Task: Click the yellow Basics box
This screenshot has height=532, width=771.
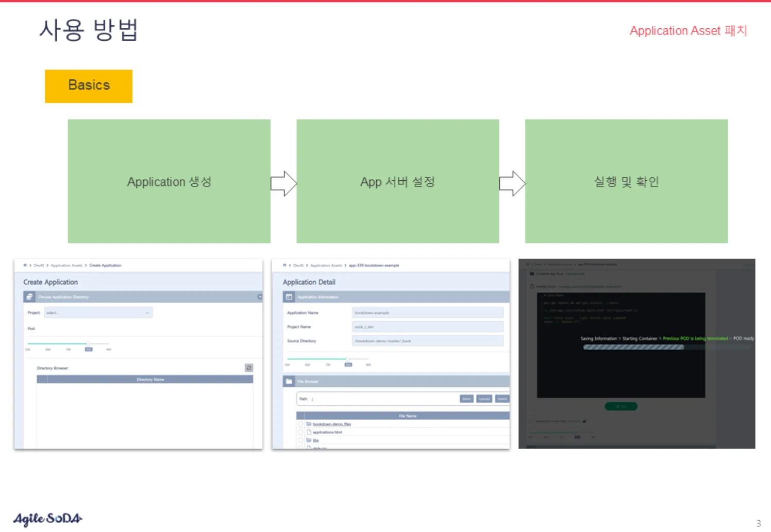Action: pyautogui.click(x=89, y=86)
